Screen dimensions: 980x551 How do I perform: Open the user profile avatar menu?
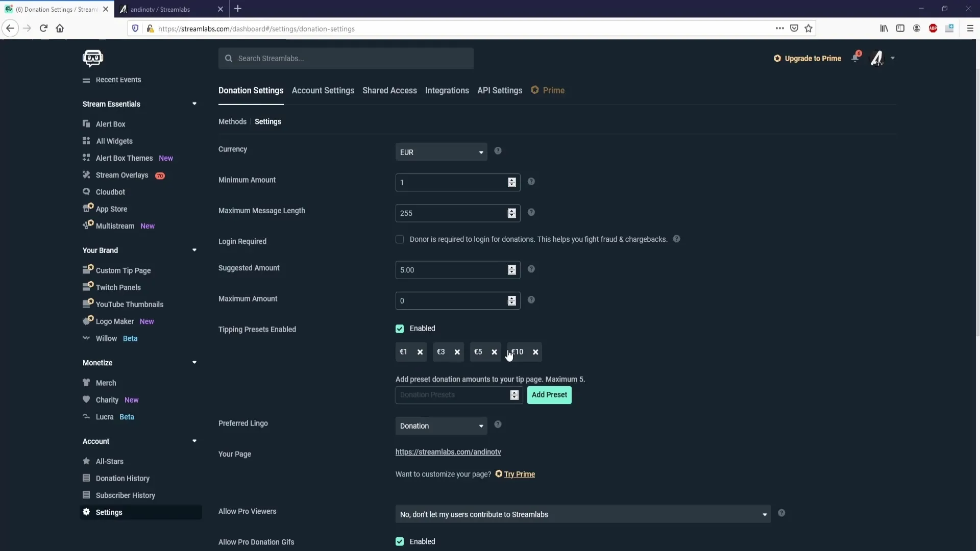tap(877, 58)
